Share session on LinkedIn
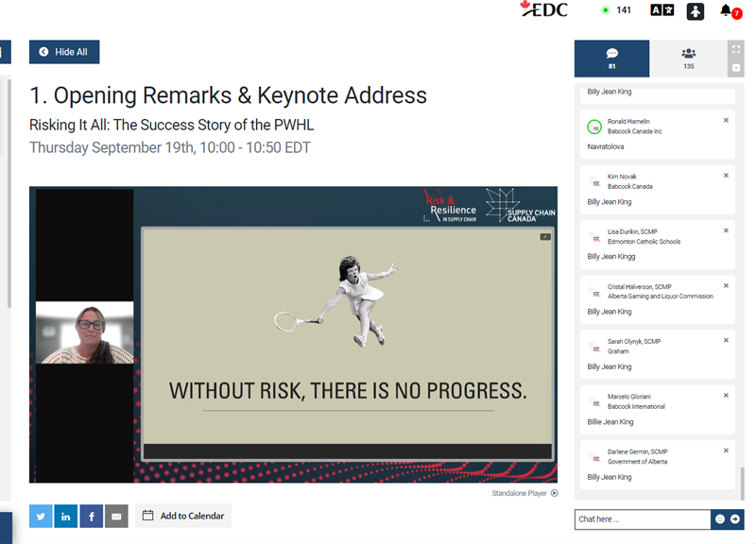 pyautogui.click(x=65, y=516)
